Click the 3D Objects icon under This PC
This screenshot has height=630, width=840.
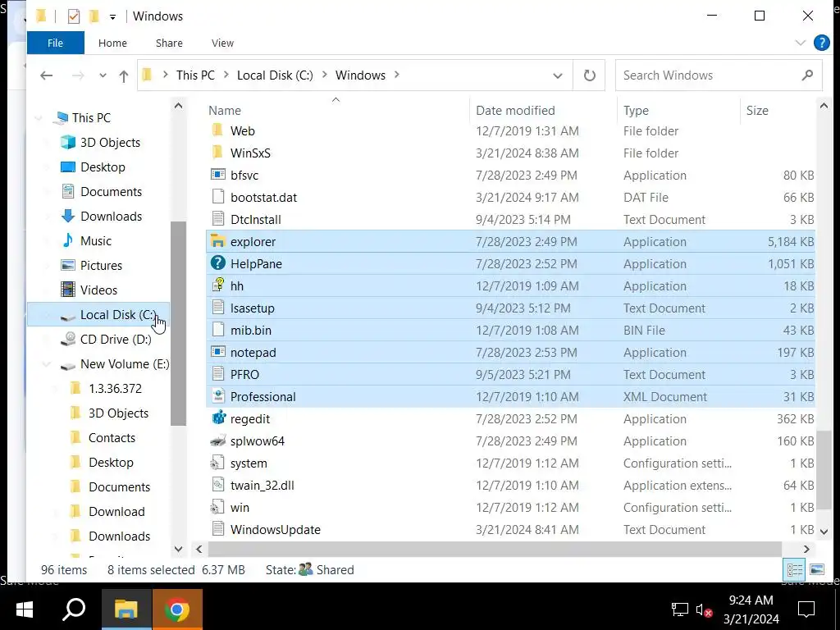(68, 142)
